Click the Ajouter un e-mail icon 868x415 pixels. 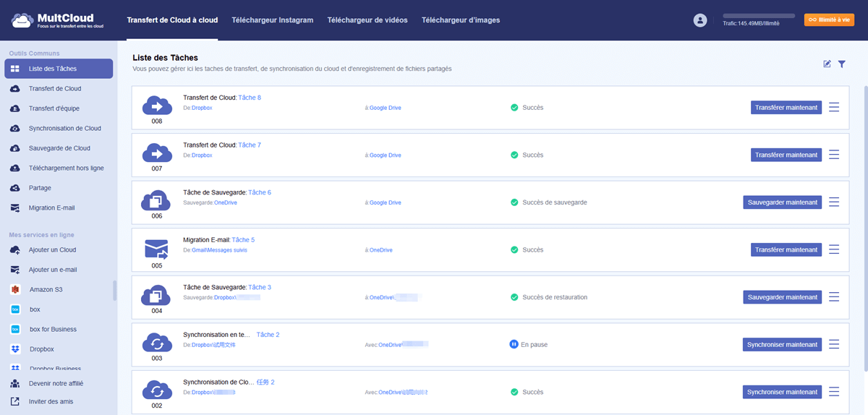15,270
